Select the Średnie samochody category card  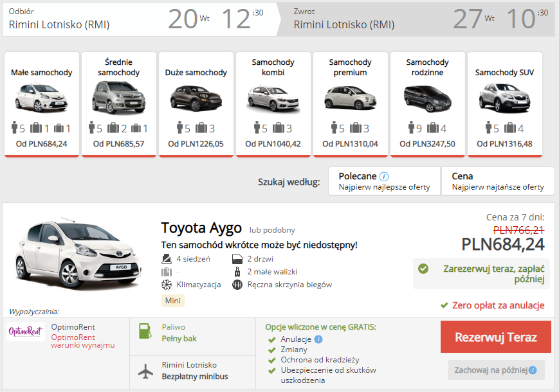point(119,104)
